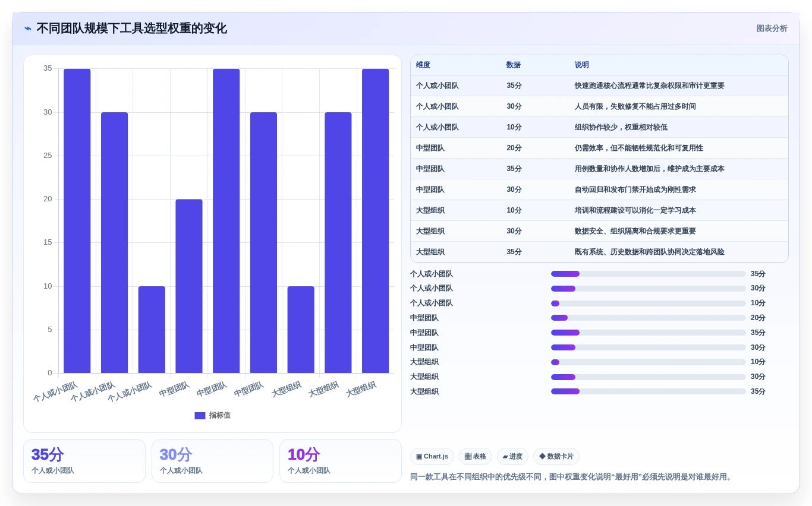Click the 个人或小团队 chart bar reaching 35
The image size is (812, 506).
pyautogui.click(x=77, y=221)
